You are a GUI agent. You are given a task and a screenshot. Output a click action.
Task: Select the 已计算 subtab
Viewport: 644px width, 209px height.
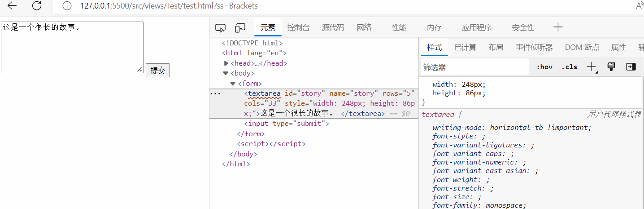click(465, 47)
